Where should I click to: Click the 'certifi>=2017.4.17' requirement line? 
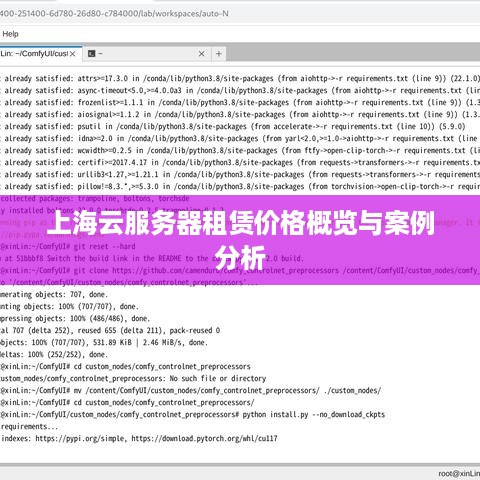pyautogui.click(x=240, y=163)
